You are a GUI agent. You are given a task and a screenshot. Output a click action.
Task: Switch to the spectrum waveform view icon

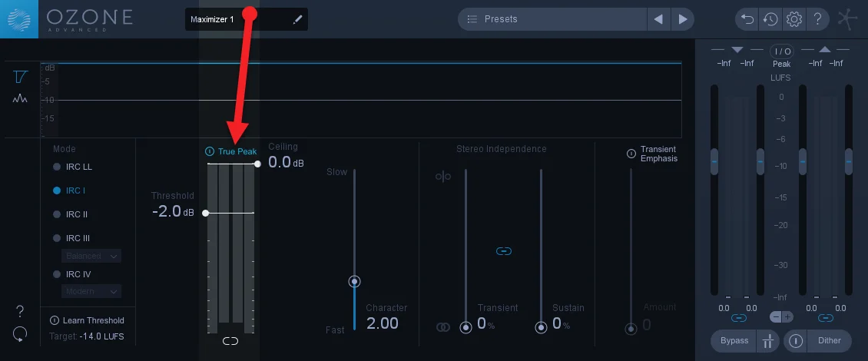tap(21, 98)
